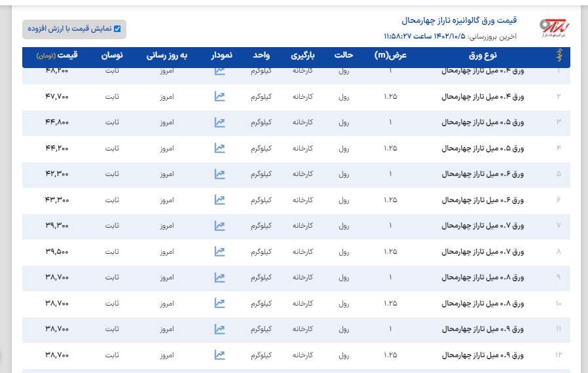The image size is (588, 373).
Task: Open chart icon for row 8 priced ۳۹,۵۰۰
Action: click(x=219, y=251)
